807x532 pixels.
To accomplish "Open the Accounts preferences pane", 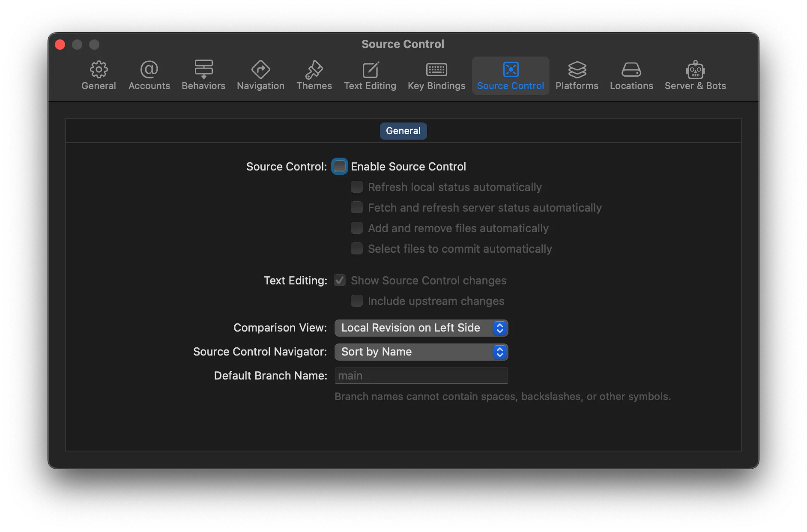I will tap(149, 75).
